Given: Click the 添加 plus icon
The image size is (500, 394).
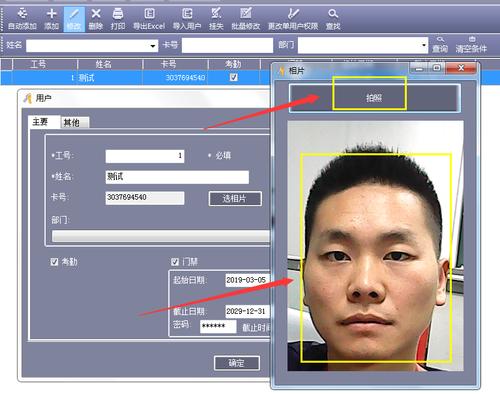Looking at the screenshot, I should pos(51,19).
